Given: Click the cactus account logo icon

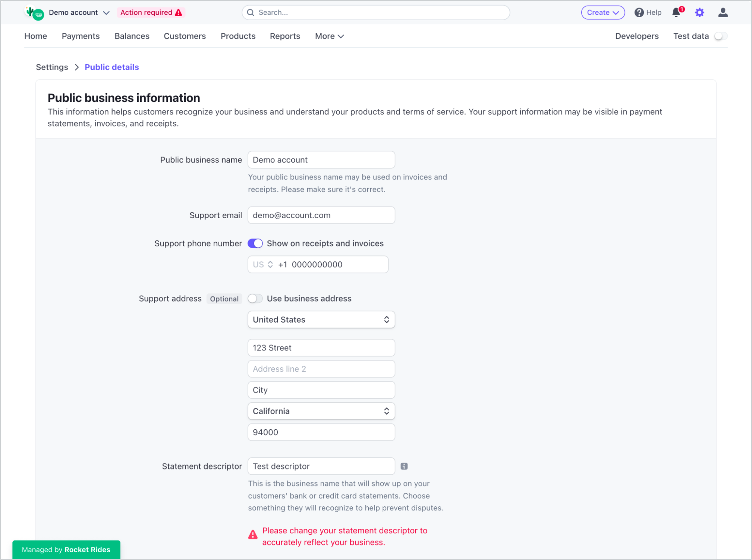Looking at the screenshot, I should coord(34,13).
